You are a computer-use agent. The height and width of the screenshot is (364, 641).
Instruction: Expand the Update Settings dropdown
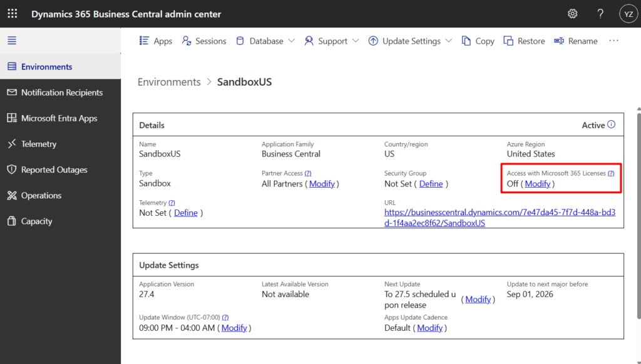(x=410, y=41)
